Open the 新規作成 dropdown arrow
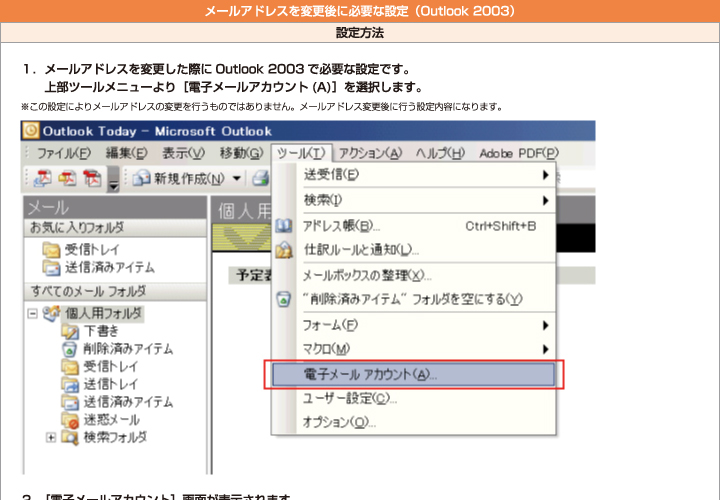 pos(237,178)
